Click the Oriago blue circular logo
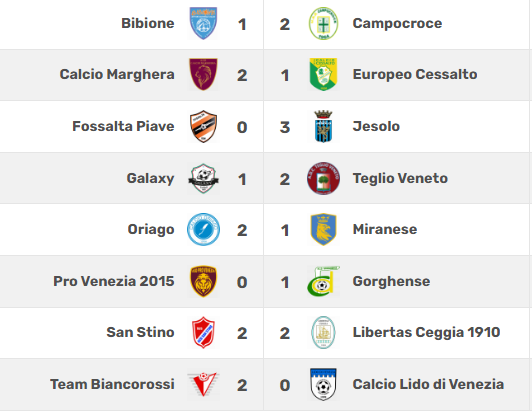 (x=203, y=229)
